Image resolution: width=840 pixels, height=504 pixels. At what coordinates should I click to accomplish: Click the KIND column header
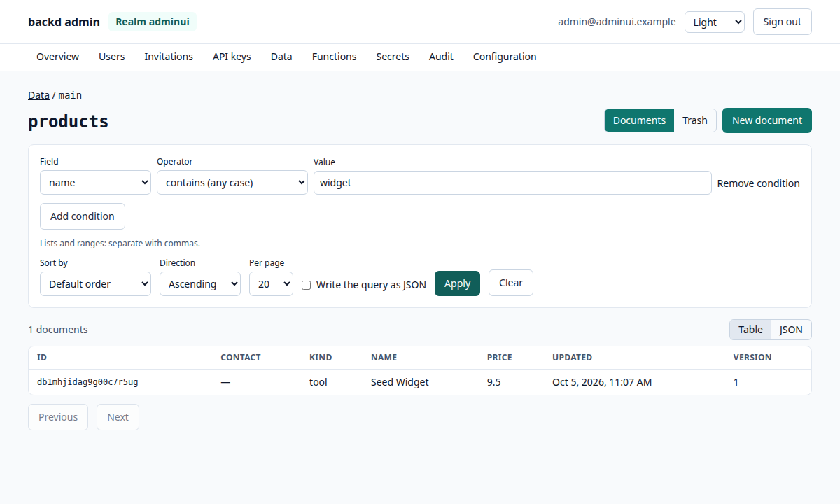coord(321,358)
